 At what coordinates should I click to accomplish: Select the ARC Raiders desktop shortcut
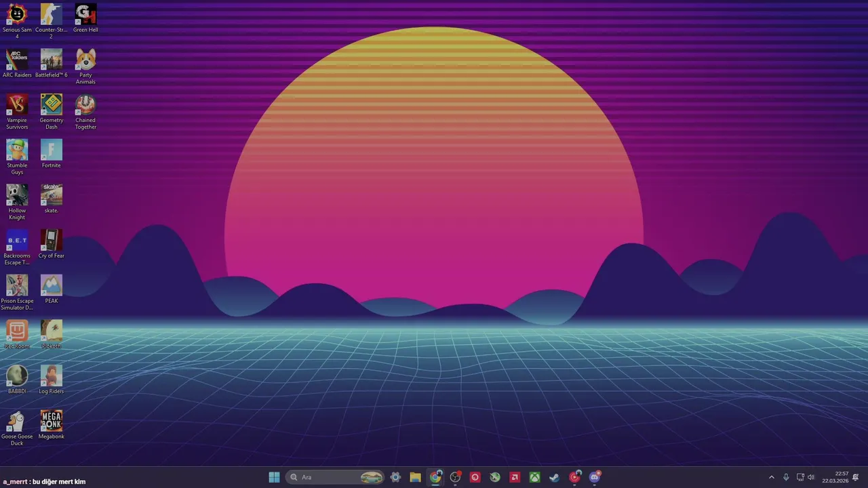pyautogui.click(x=17, y=63)
